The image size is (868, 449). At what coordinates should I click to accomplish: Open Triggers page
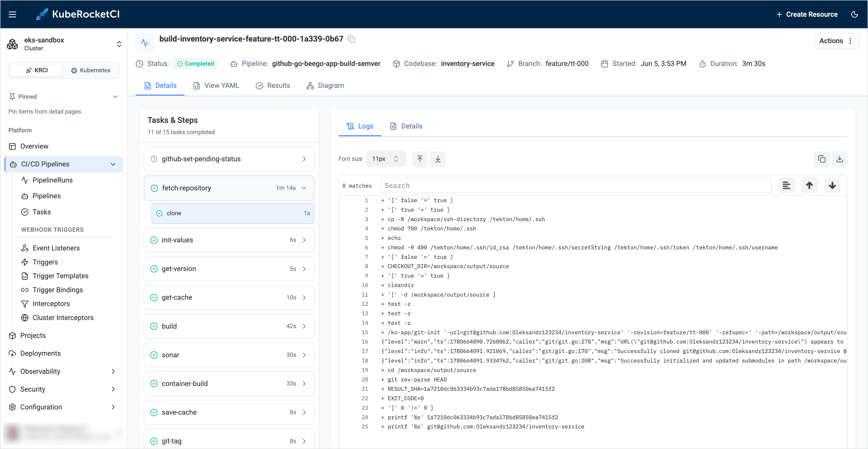tap(45, 262)
